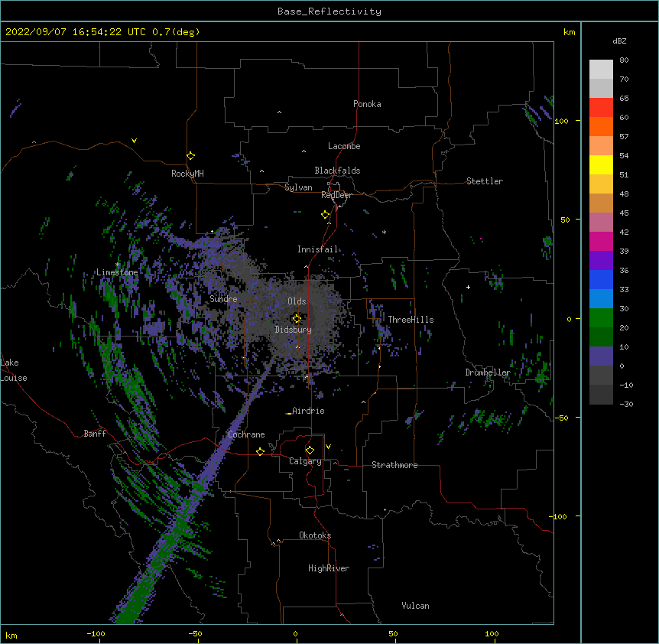
Task: Click the Airdrie city label
Action: 308,411
